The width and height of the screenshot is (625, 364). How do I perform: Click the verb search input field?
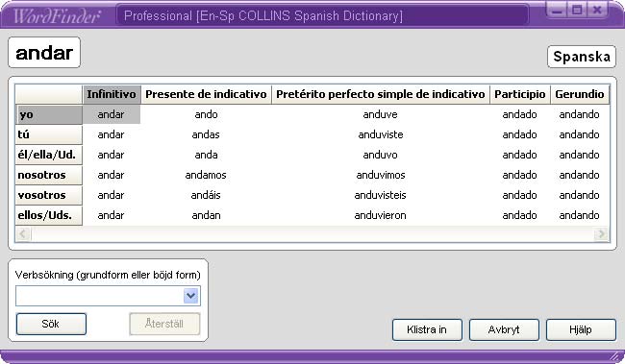click(100, 296)
